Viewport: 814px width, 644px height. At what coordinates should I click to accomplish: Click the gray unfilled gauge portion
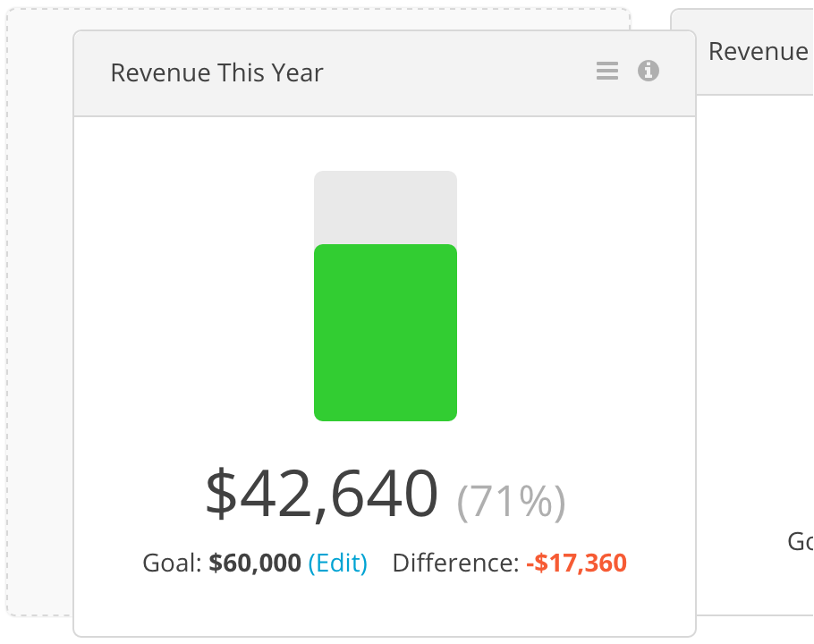coord(386,208)
